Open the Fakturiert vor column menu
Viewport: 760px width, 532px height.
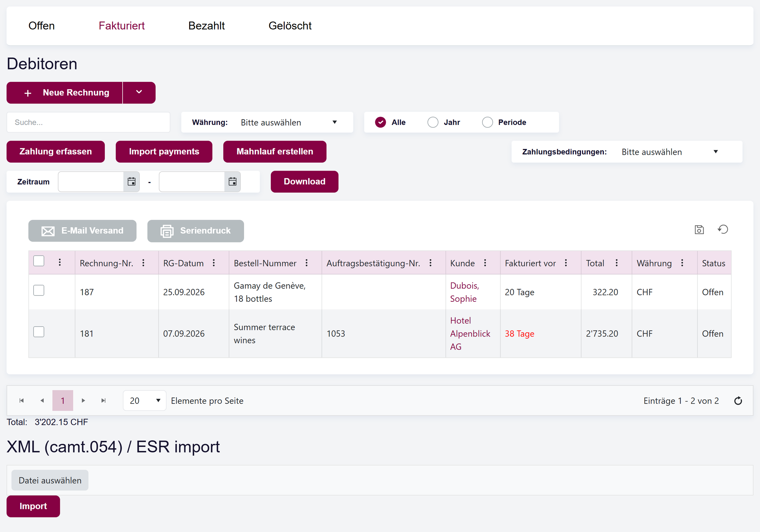(566, 263)
